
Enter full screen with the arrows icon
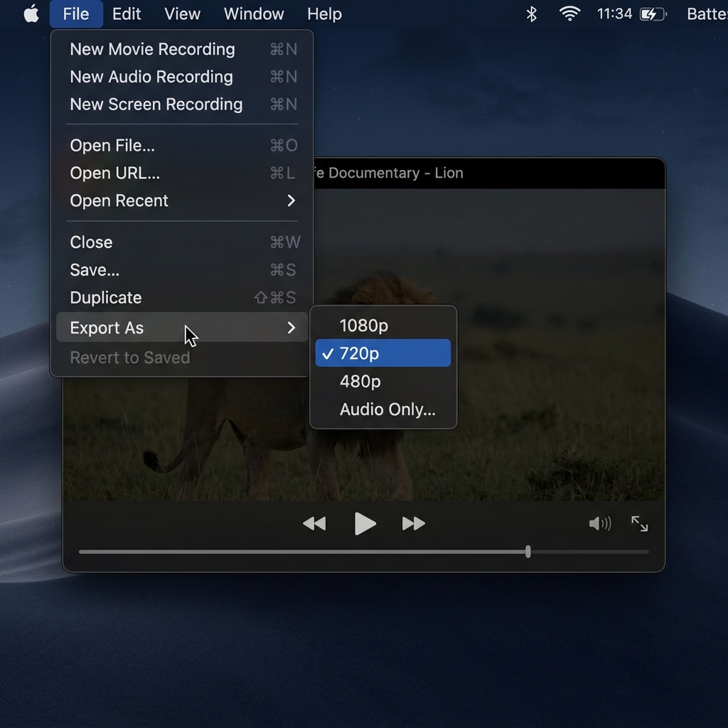(639, 524)
